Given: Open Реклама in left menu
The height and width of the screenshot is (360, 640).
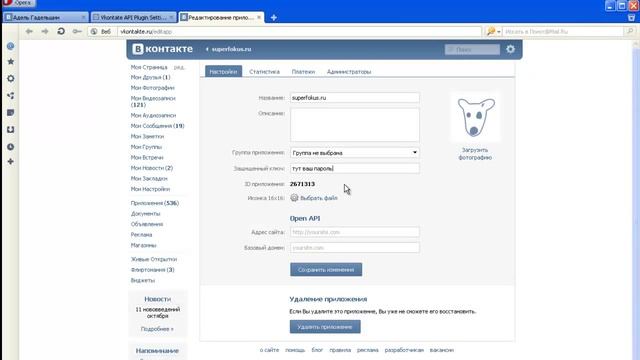Looking at the screenshot, I should (x=141, y=235).
